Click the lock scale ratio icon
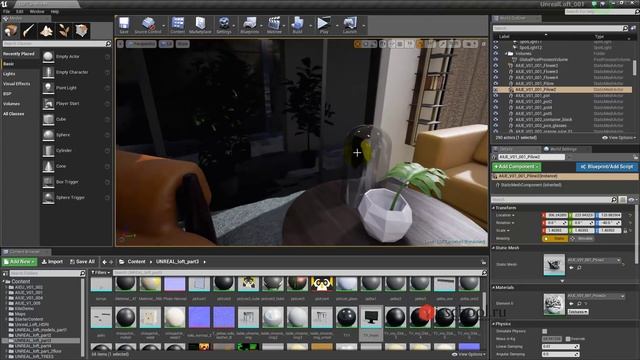 625,231
